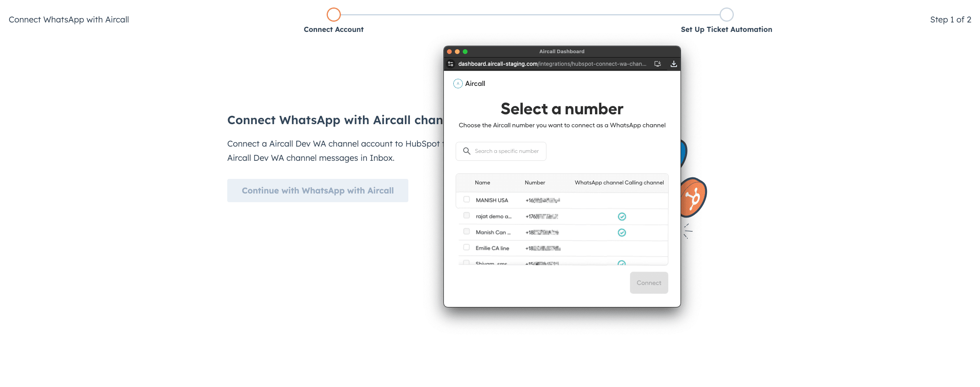Click the Aircall logo icon

pyautogui.click(x=458, y=84)
